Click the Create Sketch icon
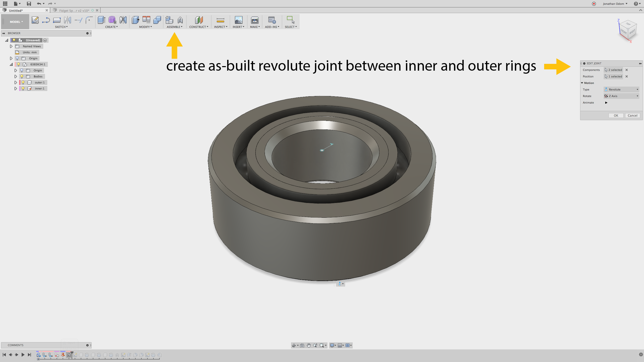The image size is (644, 362). tap(35, 20)
